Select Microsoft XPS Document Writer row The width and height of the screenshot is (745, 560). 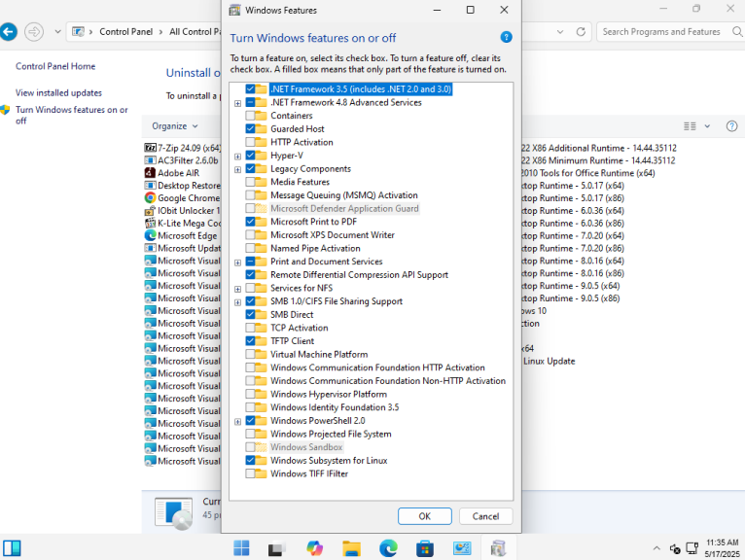332,235
